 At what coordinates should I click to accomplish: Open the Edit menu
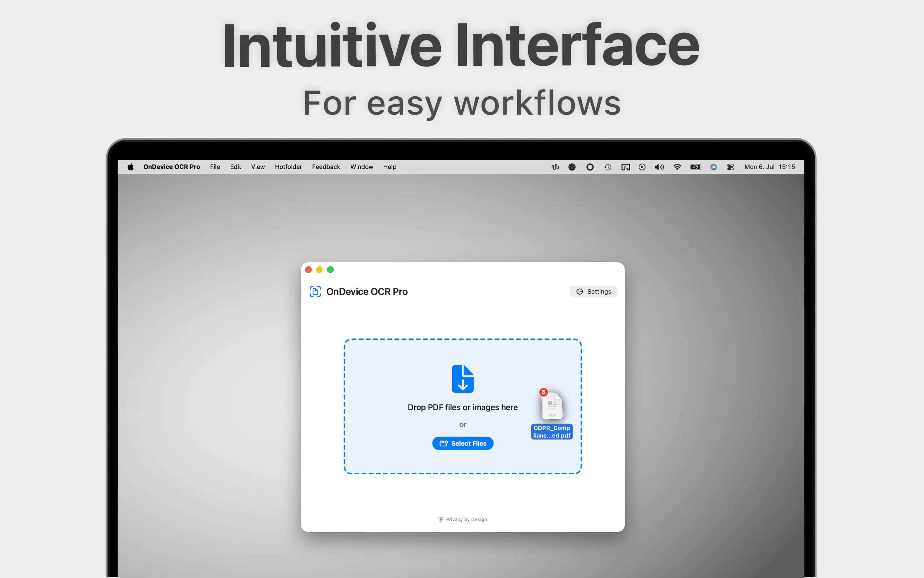tap(235, 167)
